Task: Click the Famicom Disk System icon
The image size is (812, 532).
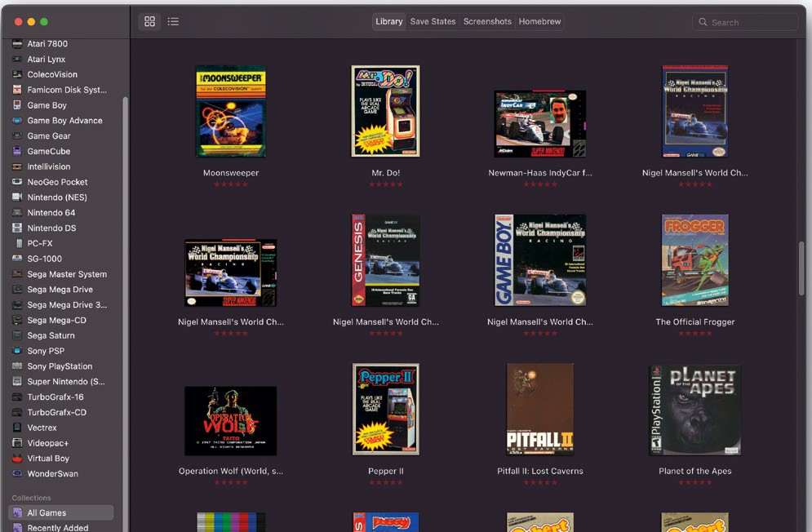Action: click(x=17, y=90)
